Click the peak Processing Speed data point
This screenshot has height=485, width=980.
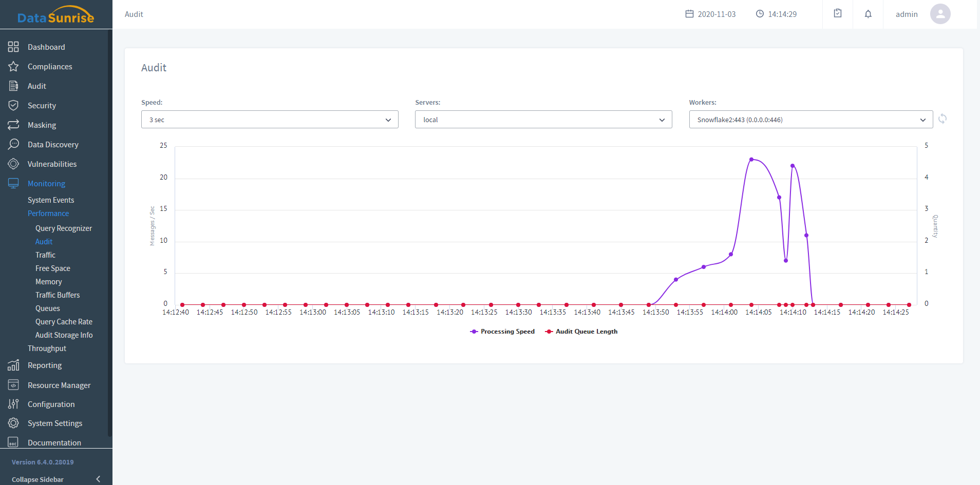coord(751,160)
